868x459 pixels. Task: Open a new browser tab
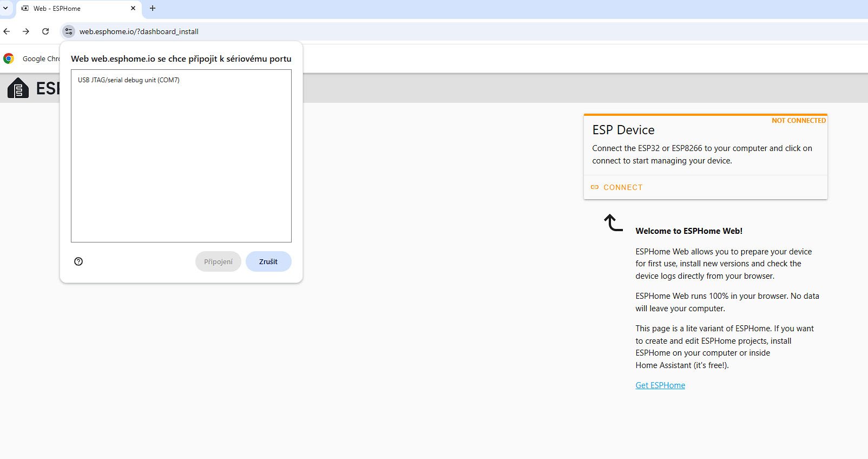[x=153, y=8]
